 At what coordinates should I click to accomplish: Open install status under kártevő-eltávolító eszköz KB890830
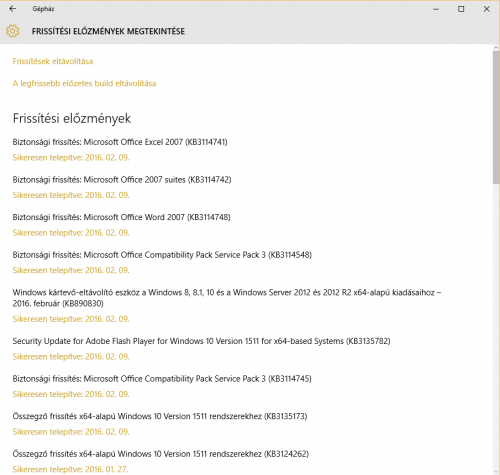point(71,319)
